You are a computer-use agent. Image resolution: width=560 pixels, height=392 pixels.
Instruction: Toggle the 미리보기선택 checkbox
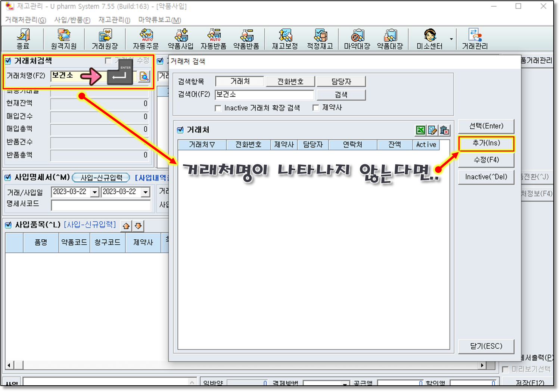coord(505,369)
